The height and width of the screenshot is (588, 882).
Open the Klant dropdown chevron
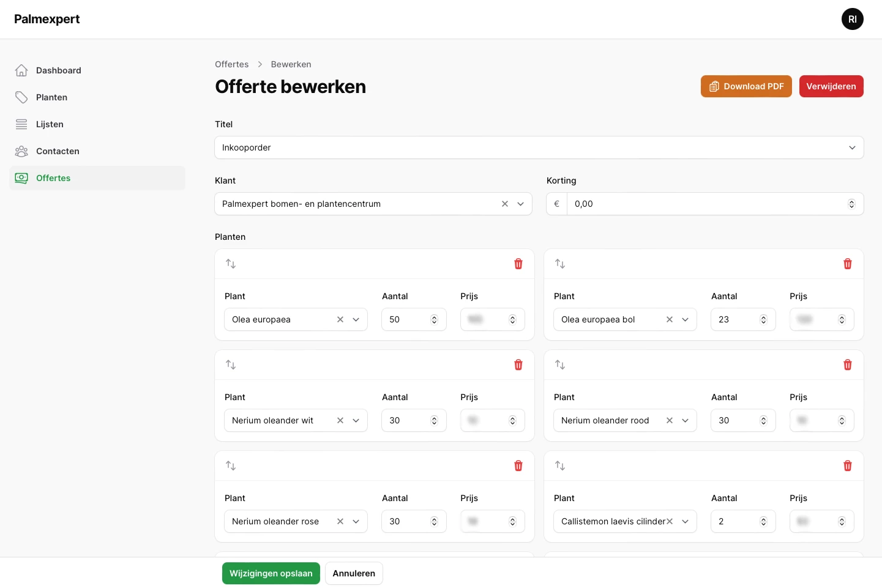[521, 204]
